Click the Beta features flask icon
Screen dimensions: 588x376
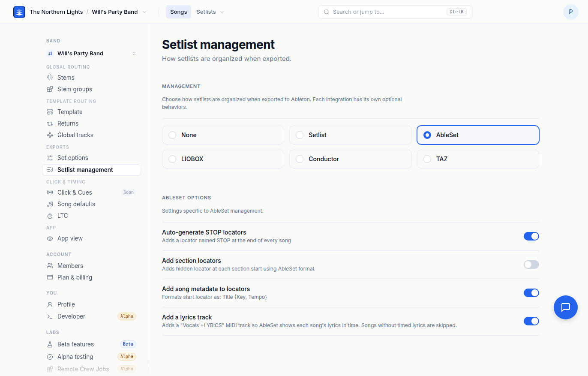50,344
